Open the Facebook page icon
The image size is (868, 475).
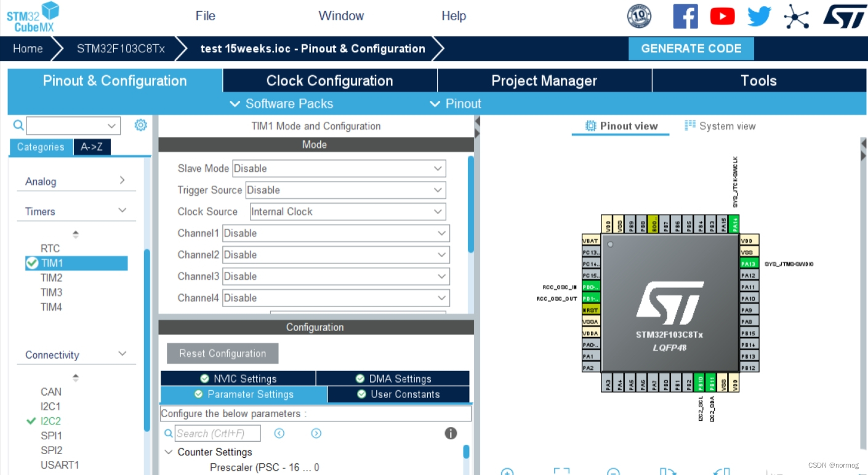click(685, 16)
